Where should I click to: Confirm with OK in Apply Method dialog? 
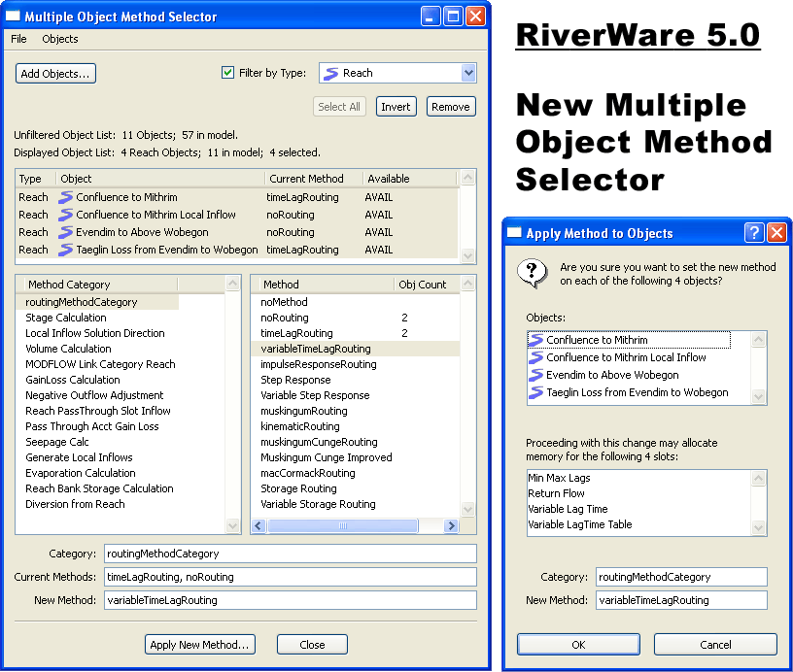pos(578,645)
